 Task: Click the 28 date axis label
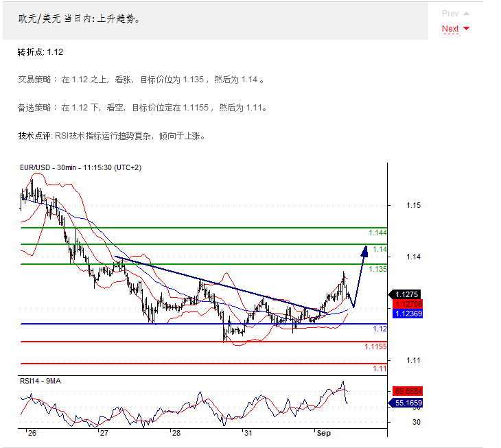click(x=176, y=434)
